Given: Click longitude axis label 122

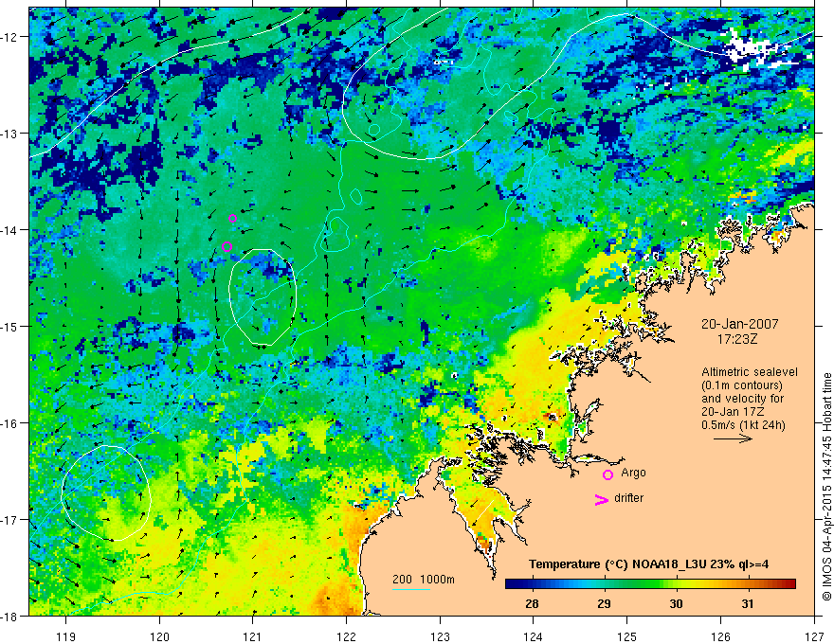Looking at the screenshot, I should (346, 636).
